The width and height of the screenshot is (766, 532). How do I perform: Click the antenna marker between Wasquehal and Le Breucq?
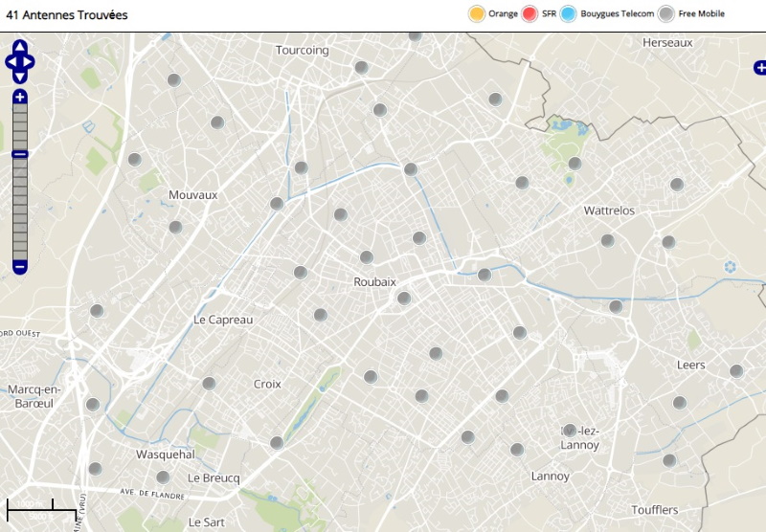[x=163, y=477]
